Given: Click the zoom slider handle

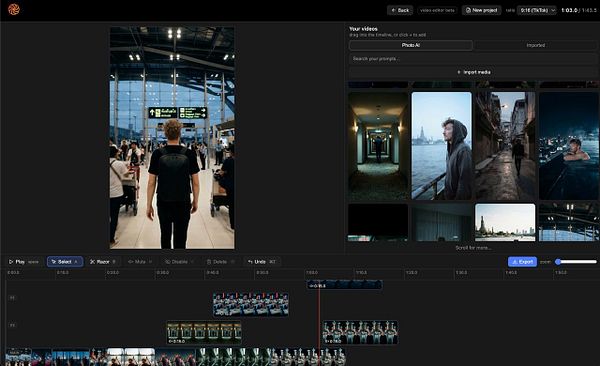Looking at the screenshot, I should click(558, 262).
